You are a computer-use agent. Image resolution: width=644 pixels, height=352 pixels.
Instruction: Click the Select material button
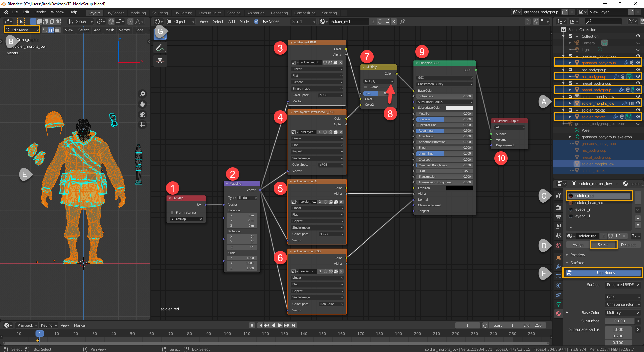[x=603, y=245]
